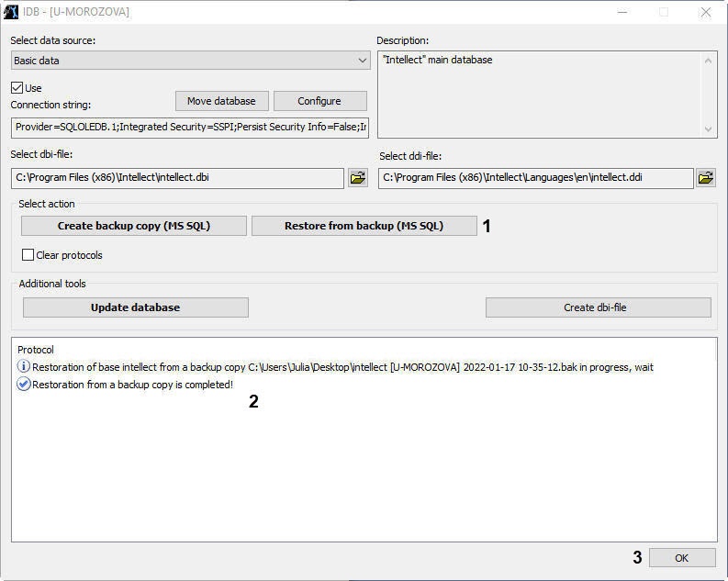Click the IDB application icon in title bar

[x=11, y=12]
